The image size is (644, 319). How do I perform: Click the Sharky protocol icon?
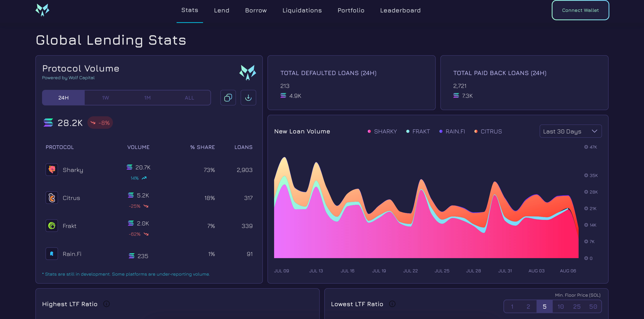(52, 170)
